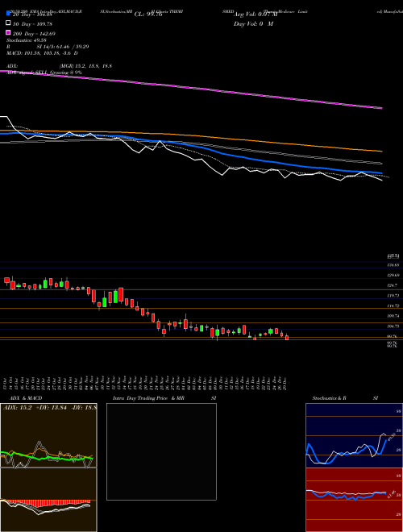403x532 pixels.
Task: Click the Avg Vol value label
Action: coord(256,15)
